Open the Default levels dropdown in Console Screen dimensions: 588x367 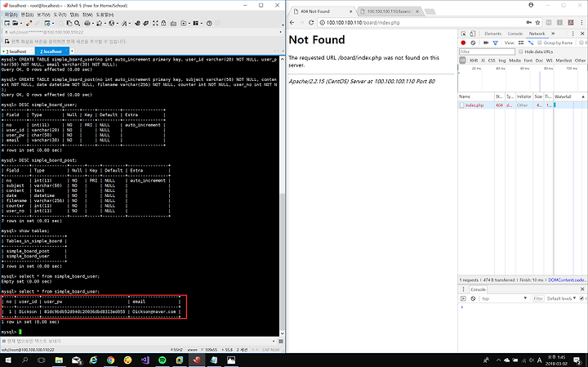point(561,298)
